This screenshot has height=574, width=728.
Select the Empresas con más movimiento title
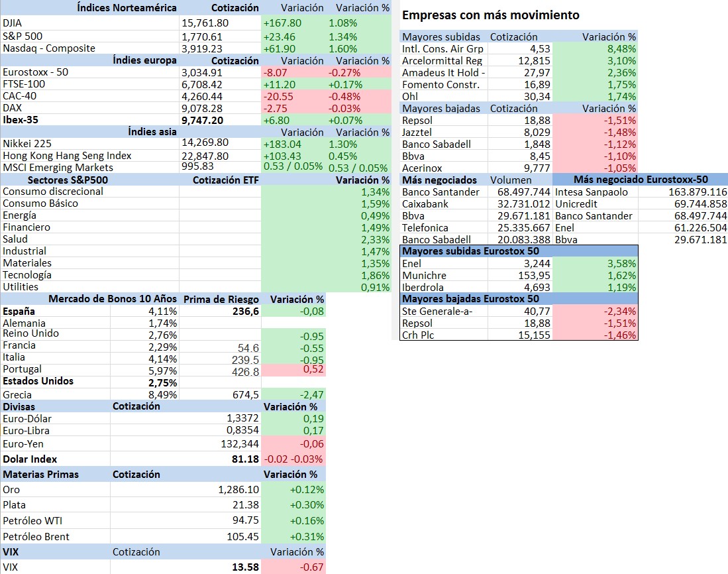point(491,15)
